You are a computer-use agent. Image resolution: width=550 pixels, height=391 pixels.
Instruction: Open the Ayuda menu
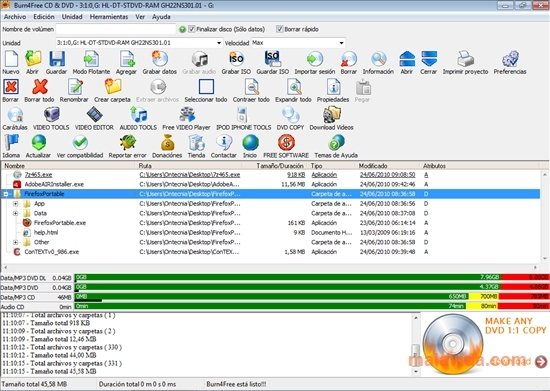click(161, 17)
